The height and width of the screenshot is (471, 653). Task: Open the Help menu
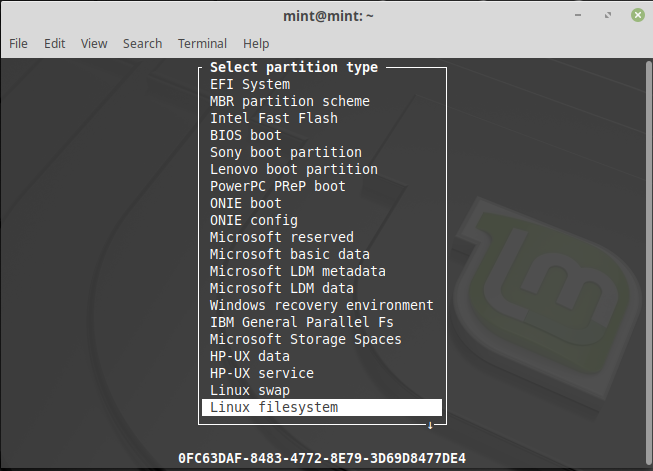tap(256, 43)
